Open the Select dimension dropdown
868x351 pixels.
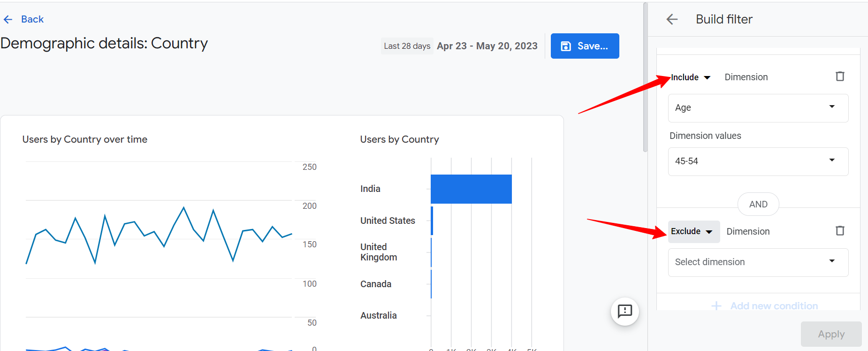point(758,262)
